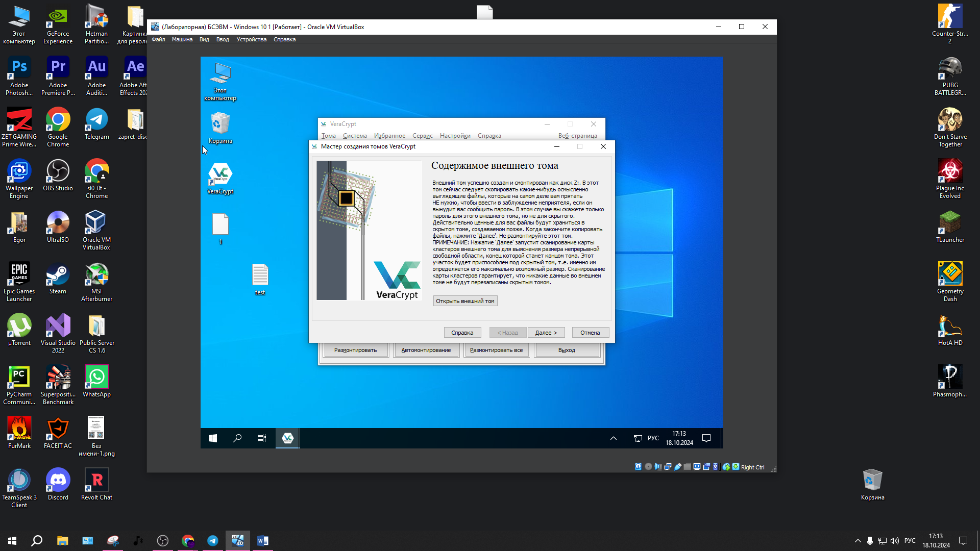Open Google Chrome desktop shortcut
Viewport: 980px width, 551px height.
point(58,128)
